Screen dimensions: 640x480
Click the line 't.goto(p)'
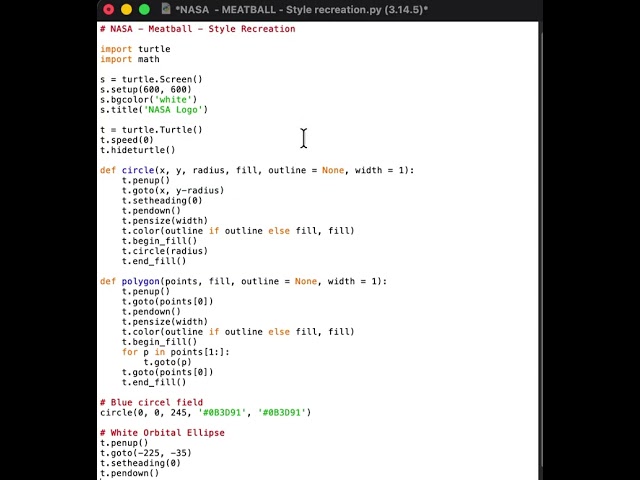tap(167, 362)
